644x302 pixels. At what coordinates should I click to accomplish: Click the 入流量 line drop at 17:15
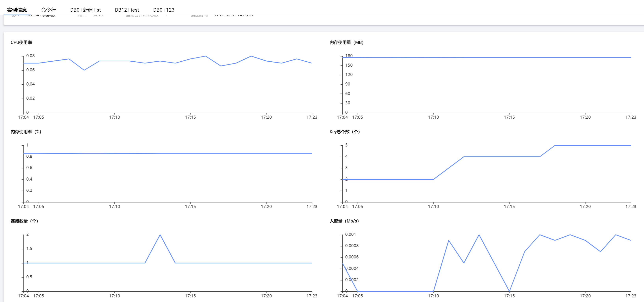click(x=509, y=291)
